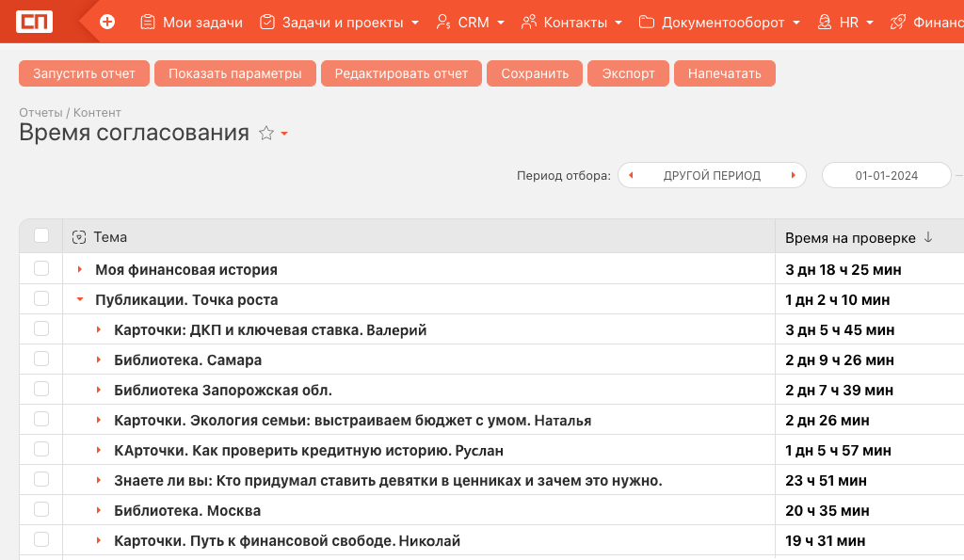Click the СП logo home icon
Screen dimensions: 964x560
pos(34,22)
